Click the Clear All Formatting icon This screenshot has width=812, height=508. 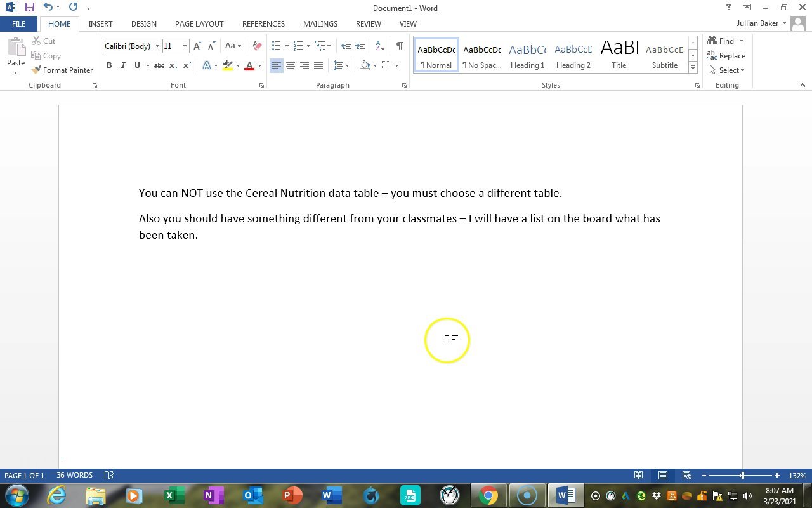point(257,46)
